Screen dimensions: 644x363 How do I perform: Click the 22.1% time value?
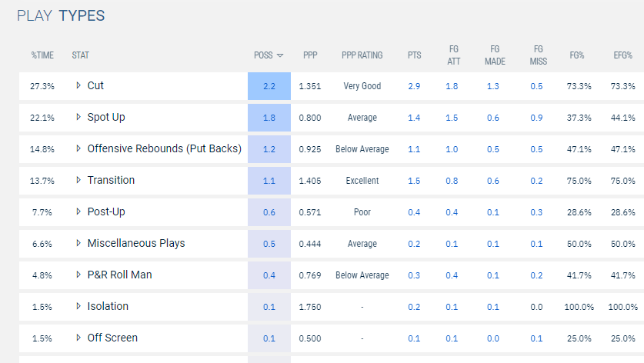pyautogui.click(x=42, y=118)
